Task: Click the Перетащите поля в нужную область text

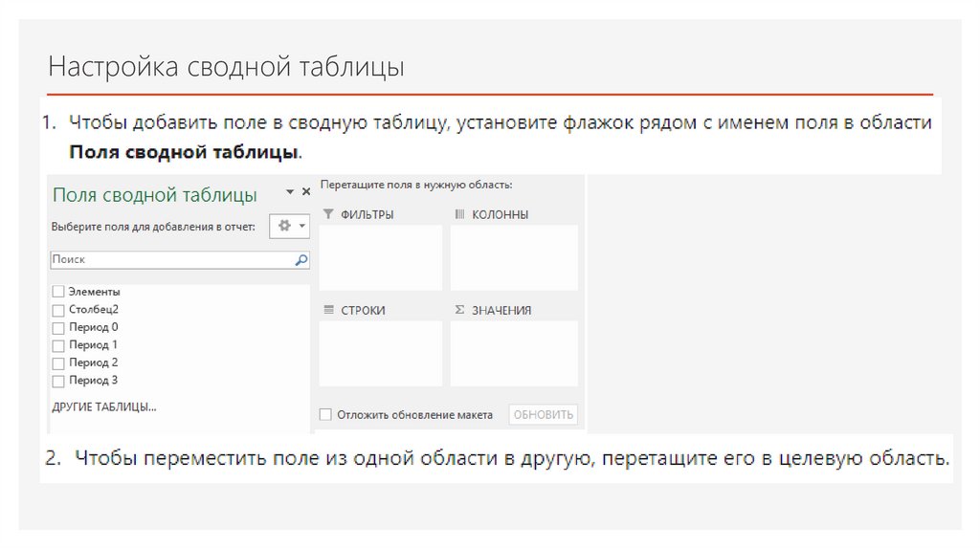Action: pos(416,185)
